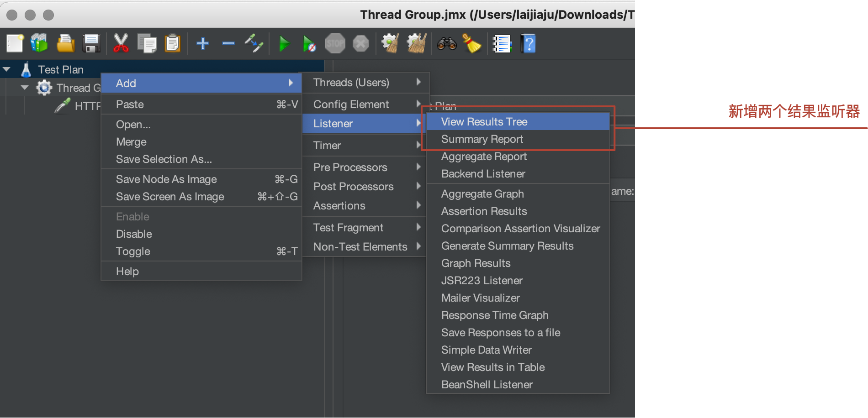Shutdown the running test
The image size is (868, 418).
click(361, 43)
